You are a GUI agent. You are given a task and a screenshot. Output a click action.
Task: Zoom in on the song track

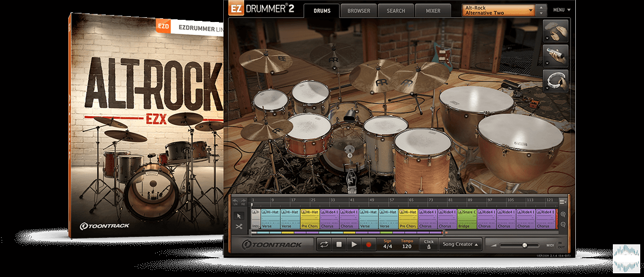(x=563, y=214)
